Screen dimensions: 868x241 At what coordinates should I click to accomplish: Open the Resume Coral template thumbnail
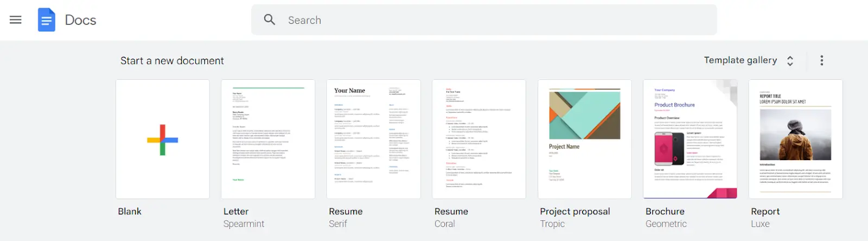pyautogui.click(x=479, y=139)
